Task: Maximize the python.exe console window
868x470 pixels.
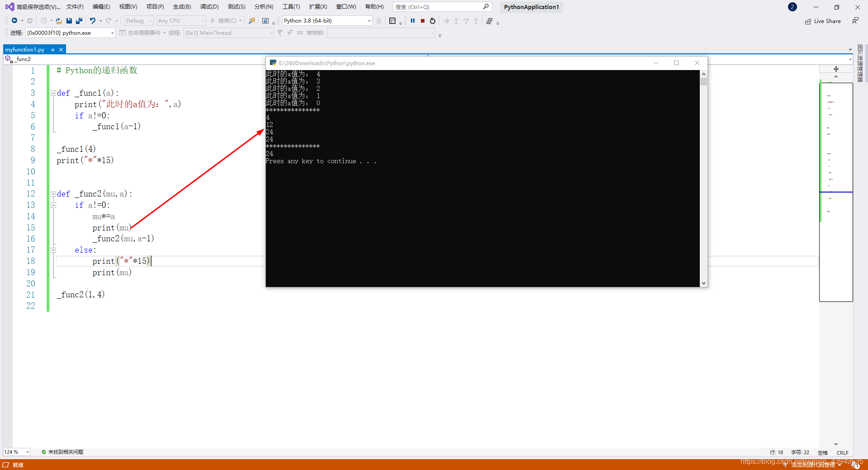Action: click(x=676, y=63)
